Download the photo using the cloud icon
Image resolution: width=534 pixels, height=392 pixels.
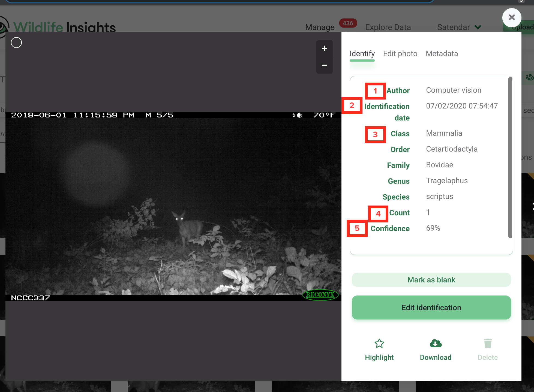click(x=436, y=350)
